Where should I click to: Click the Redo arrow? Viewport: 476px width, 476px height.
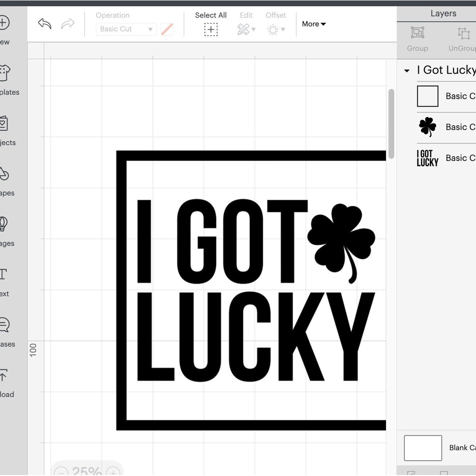68,23
